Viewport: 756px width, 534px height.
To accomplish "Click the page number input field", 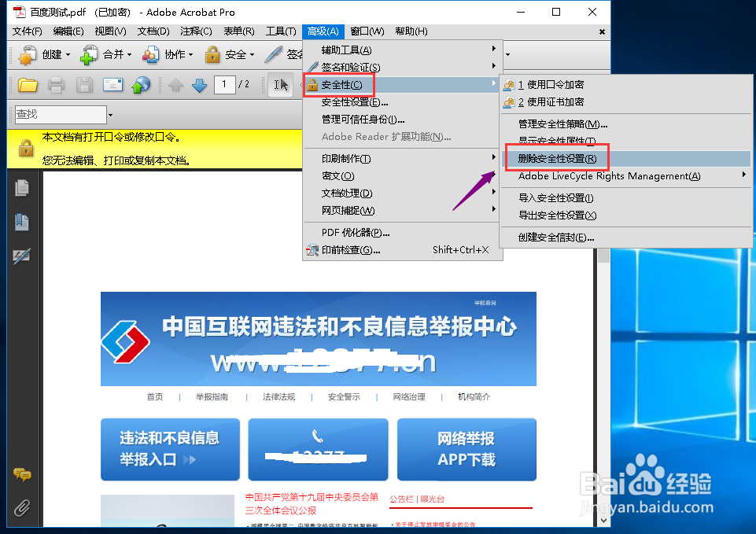I will coord(224,85).
